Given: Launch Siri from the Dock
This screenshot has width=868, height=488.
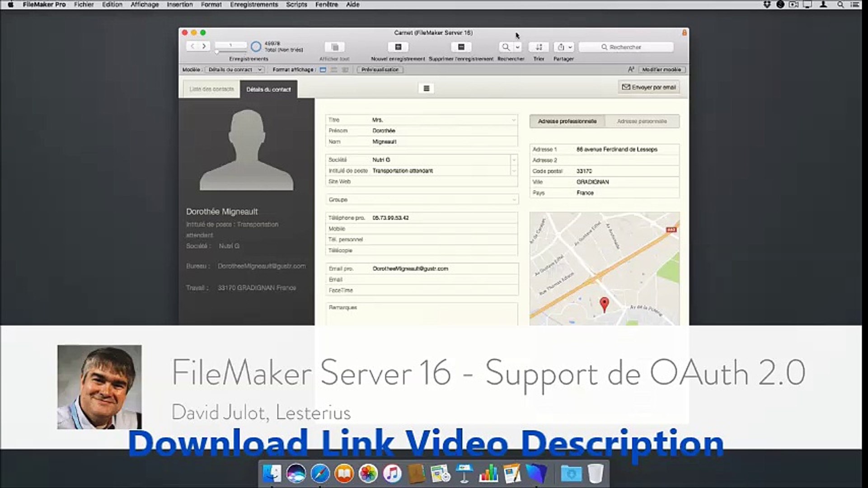Looking at the screenshot, I should (x=296, y=474).
